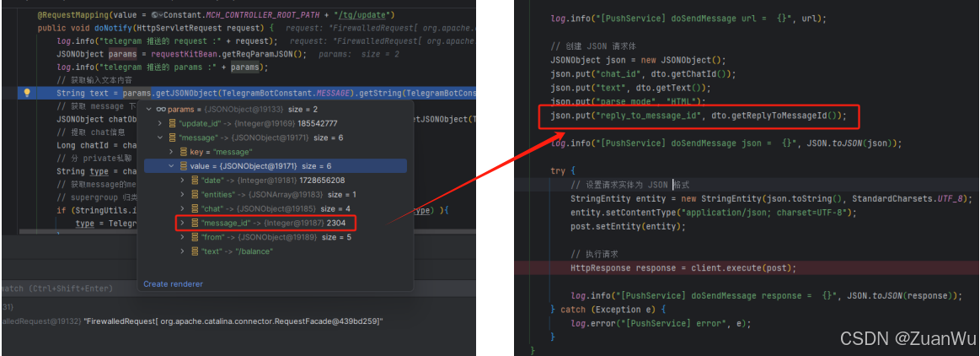Click the client.execute(post) breakpoint line
The width and height of the screenshot is (980, 356).
[x=683, y=267]
